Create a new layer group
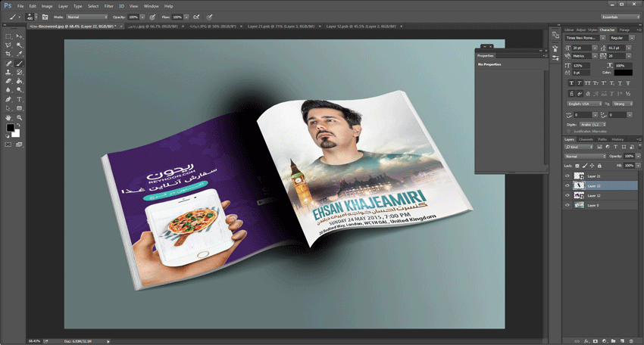644x345 pixels. click(613, 341)
